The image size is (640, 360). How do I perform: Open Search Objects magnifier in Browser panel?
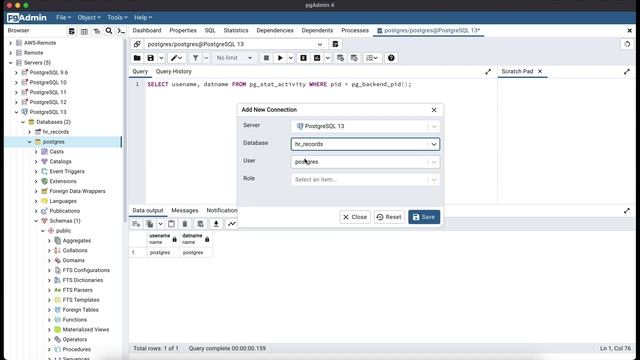pos(109,31)
